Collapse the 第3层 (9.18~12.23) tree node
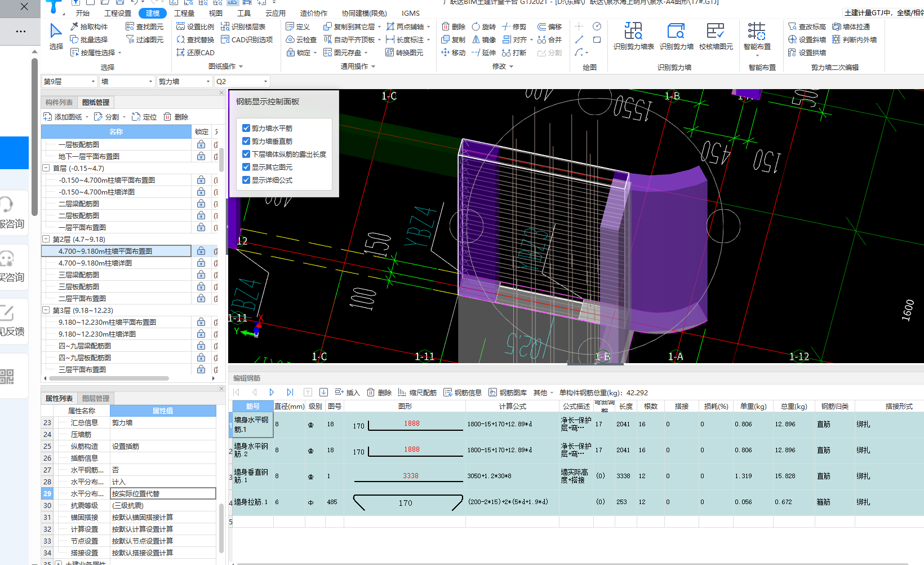 (x=46, y=310)
